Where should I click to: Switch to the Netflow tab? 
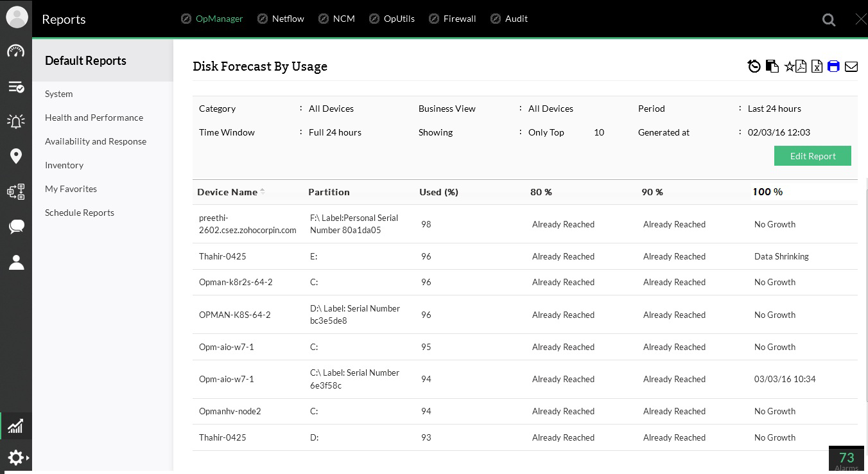[288, 19]
